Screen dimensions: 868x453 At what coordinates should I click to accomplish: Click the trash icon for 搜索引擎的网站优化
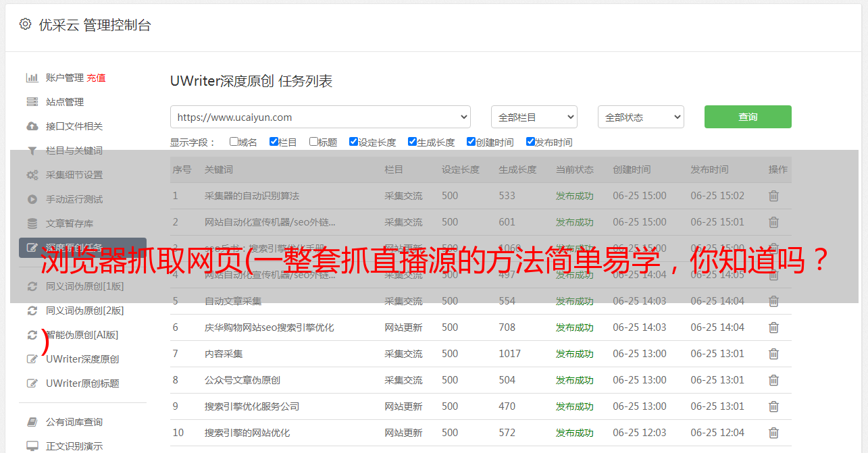(773, 433)
